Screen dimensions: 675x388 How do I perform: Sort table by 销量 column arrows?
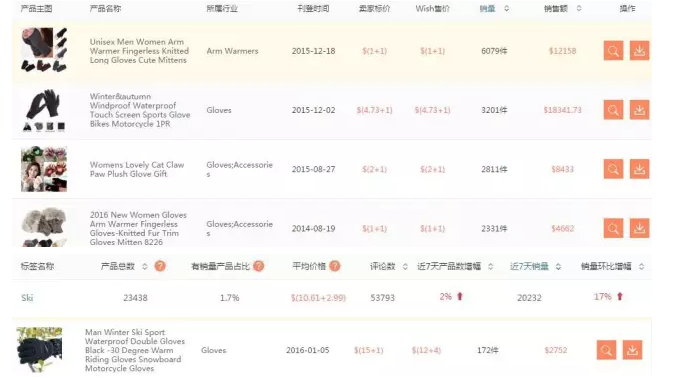(x=507, y=8)
